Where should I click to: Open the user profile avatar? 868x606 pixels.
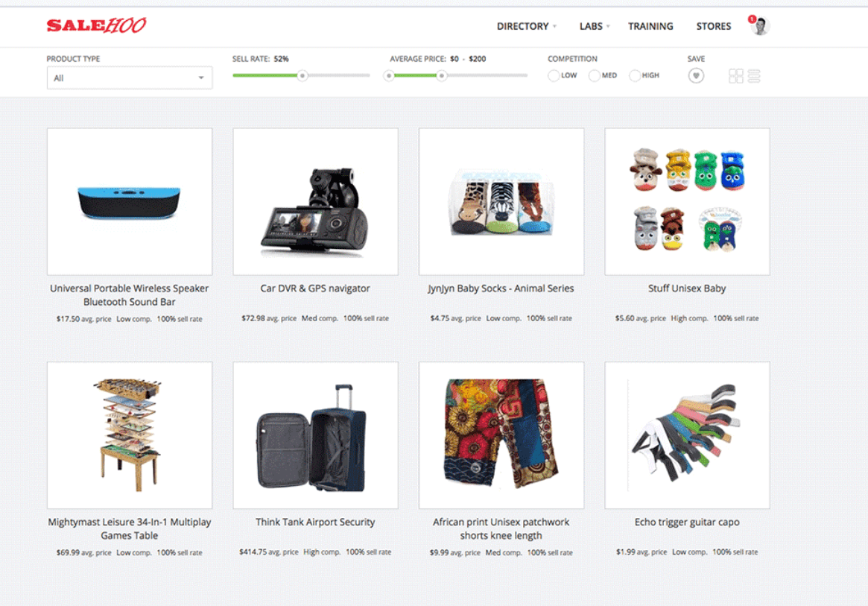(761, 26)
